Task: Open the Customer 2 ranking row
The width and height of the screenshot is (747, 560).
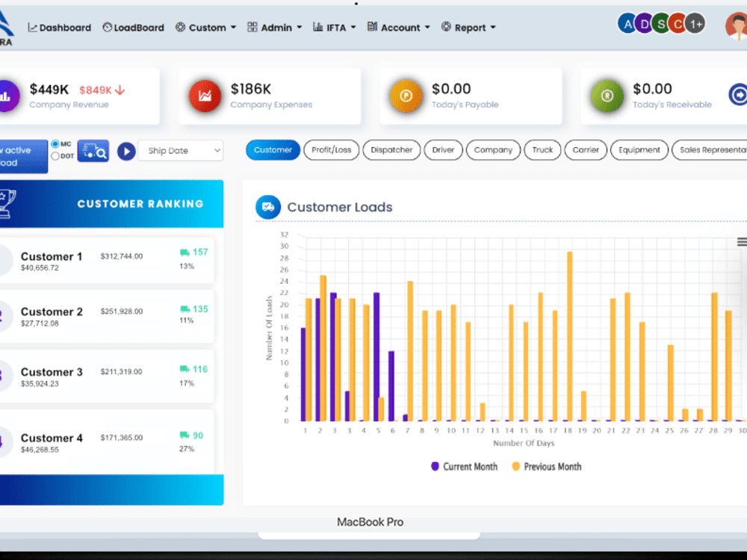Action: pos(107,316)
